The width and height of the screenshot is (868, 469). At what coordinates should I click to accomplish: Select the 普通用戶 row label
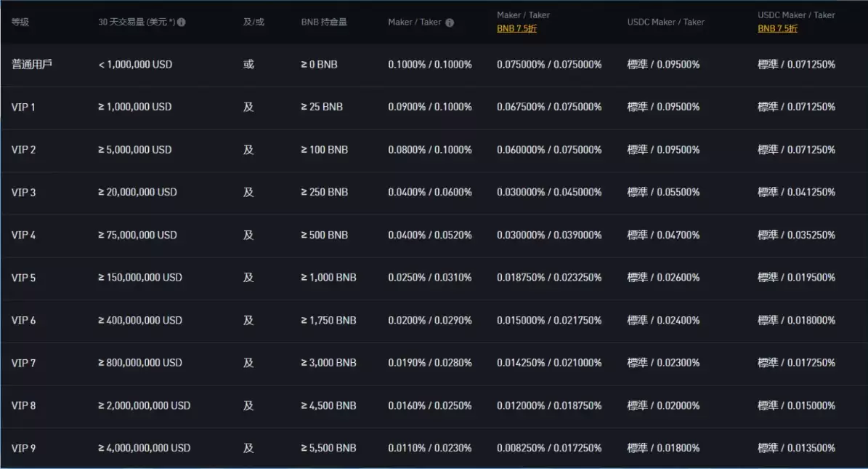(x=31, y=64)
